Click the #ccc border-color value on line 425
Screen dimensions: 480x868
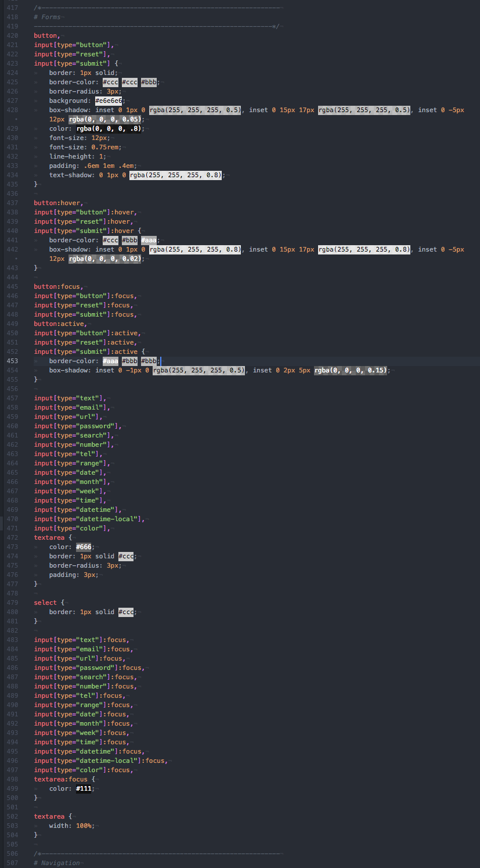click(x=110, y=82)
